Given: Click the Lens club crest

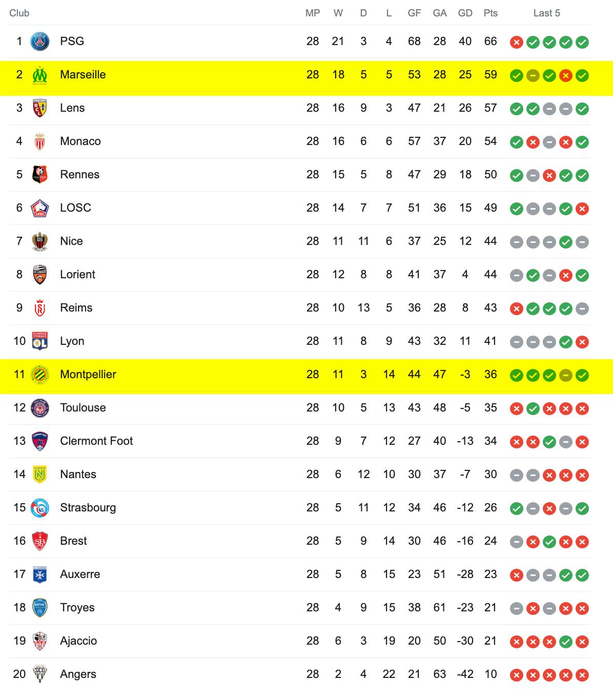Looking at the screenshot, I should point(39,108).
